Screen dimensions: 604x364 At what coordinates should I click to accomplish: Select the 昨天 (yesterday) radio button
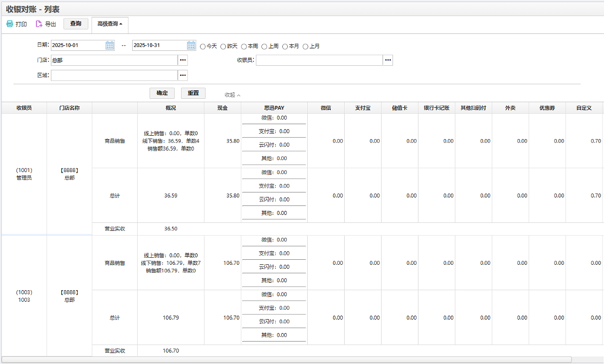coord(223,46)
